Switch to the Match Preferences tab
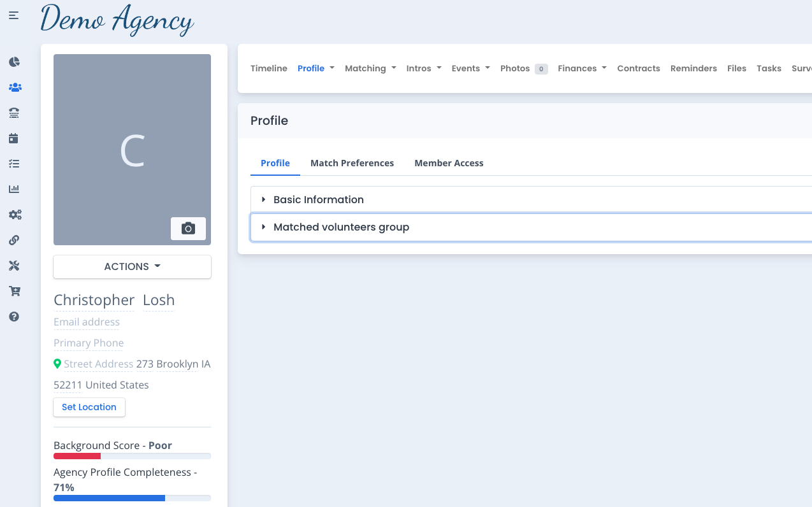Viewport: 812px width, 507px height. [352, 163]
